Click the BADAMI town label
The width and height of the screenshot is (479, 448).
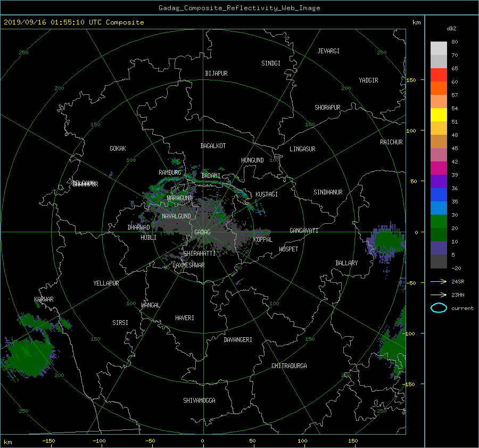click(x=211, y=176)
